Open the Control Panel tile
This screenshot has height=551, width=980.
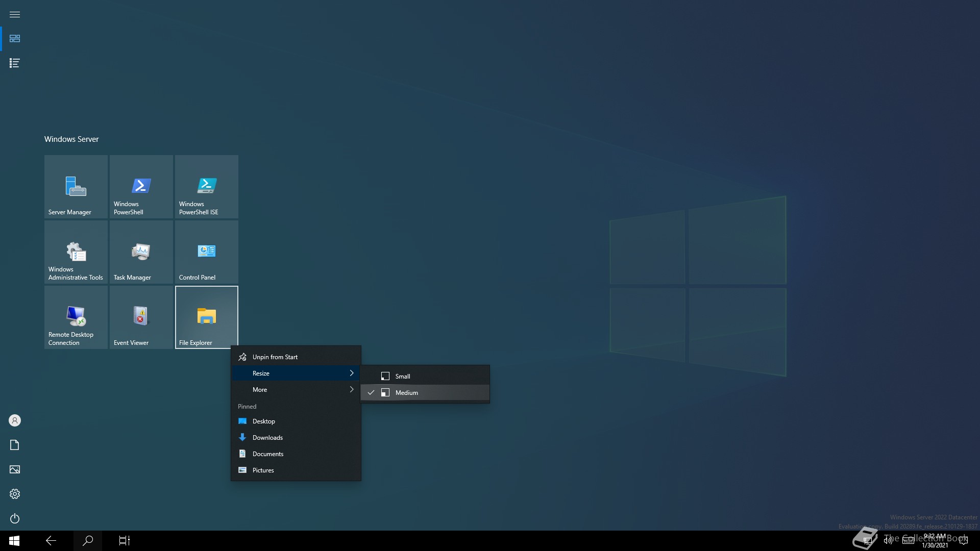(x=206, y=252)
